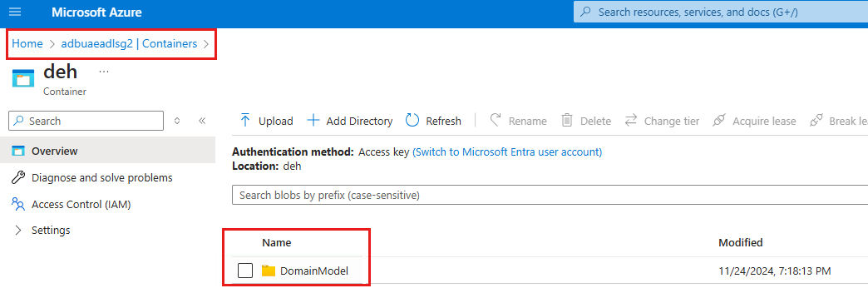Focus the Search resources, services, and docs box
Image resolution: width=868 pixels, height=303 pixels.
[721, 12]
